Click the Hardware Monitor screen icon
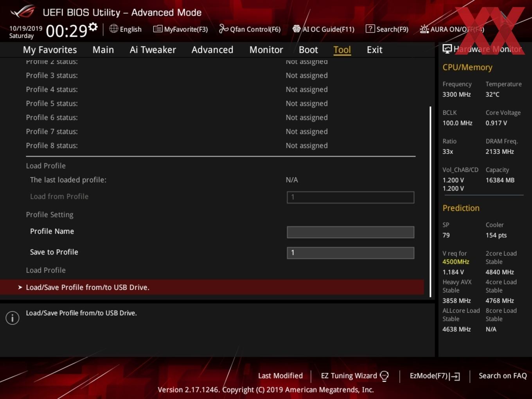Viewport: 532px width, 399px height. tap(447, 49)
